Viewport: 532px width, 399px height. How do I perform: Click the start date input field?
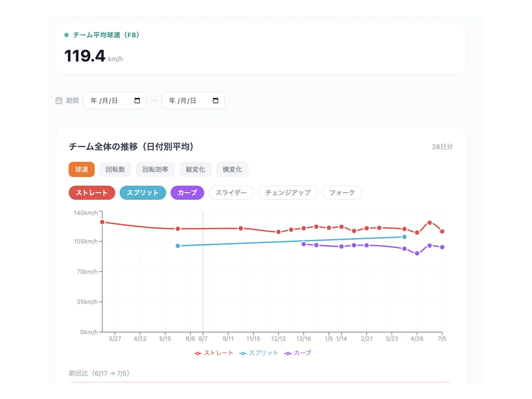click(x=115, y=101)
